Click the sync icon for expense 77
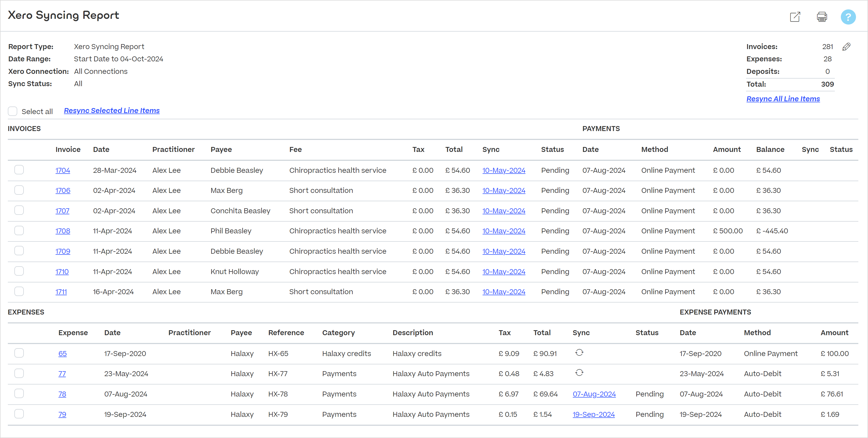Screen dimensions: 868x438 (x=579, y=373)
